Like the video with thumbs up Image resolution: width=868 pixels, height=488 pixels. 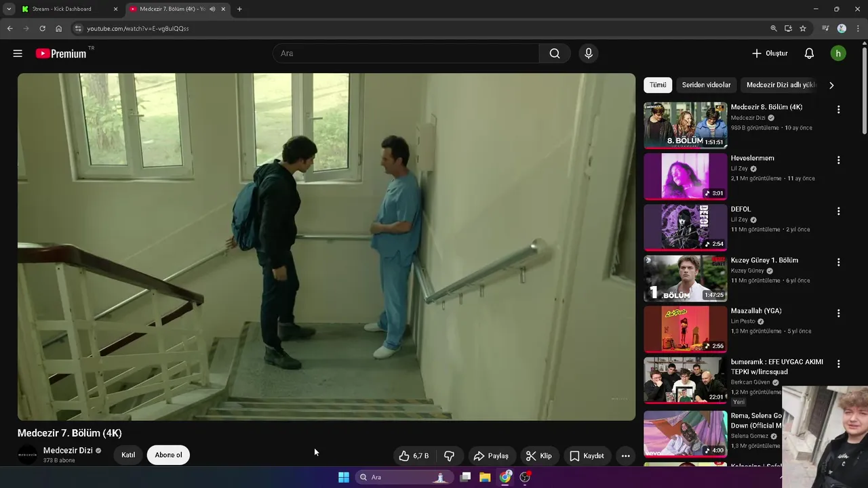pos(414,455)
